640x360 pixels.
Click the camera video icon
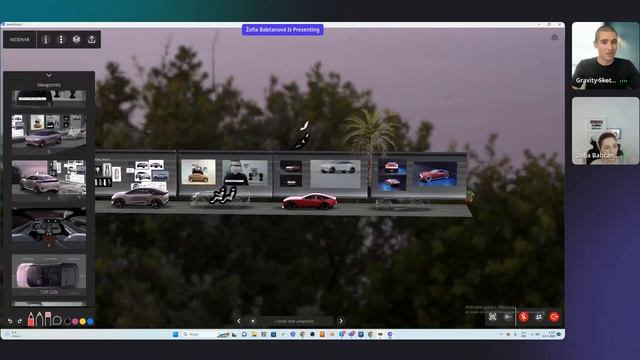point(508,317)
